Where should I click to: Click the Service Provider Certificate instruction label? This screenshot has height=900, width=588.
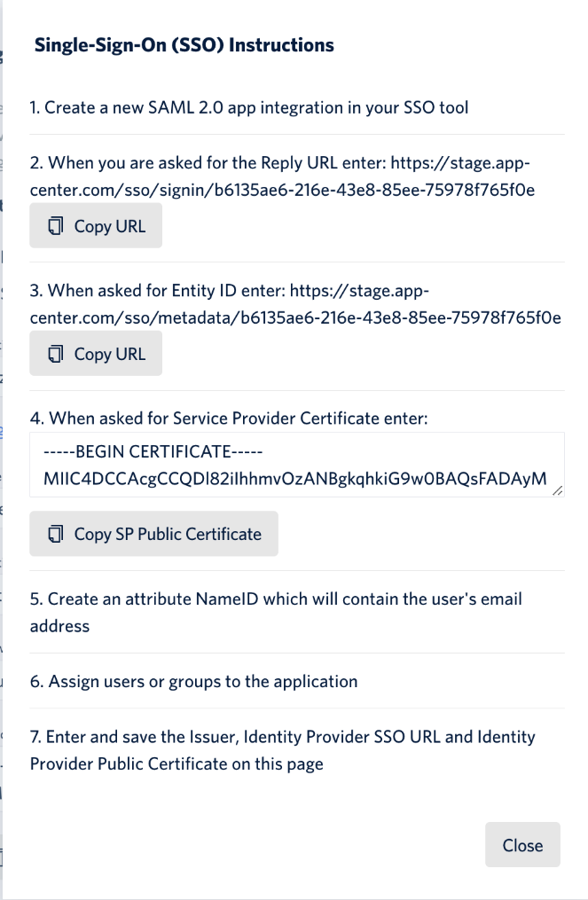tap(229, 417)
